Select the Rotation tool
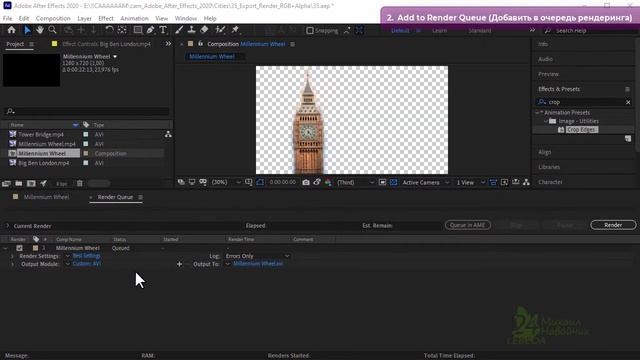Image resolution: width=640 pixels, height=360 pixels. (x=109, y=30)
